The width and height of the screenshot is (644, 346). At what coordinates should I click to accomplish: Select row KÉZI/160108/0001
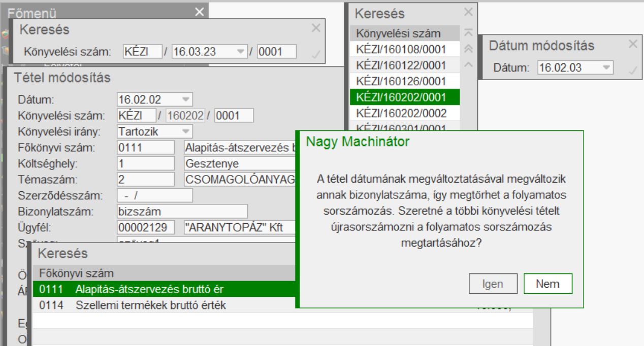click(x=405, y=50)
